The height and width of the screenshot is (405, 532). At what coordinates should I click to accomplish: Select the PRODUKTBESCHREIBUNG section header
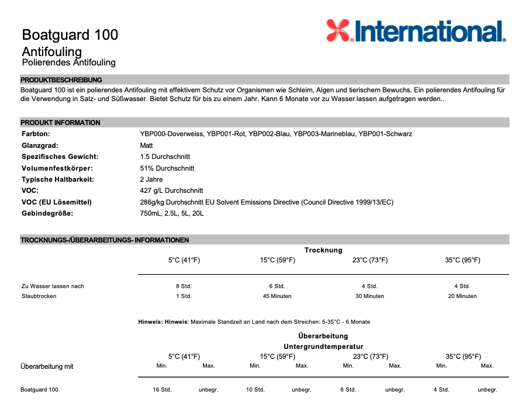click(61, 79)
